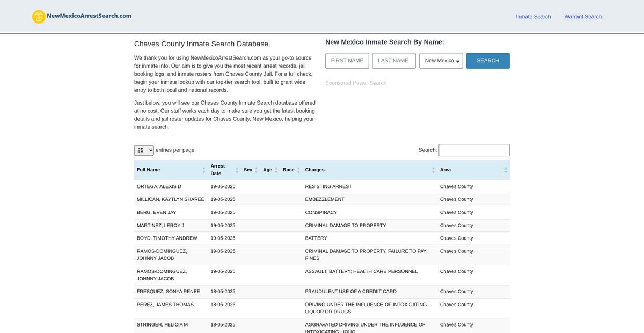
Task: Click the Sex column sort arrows
Action: pos(256,170)
